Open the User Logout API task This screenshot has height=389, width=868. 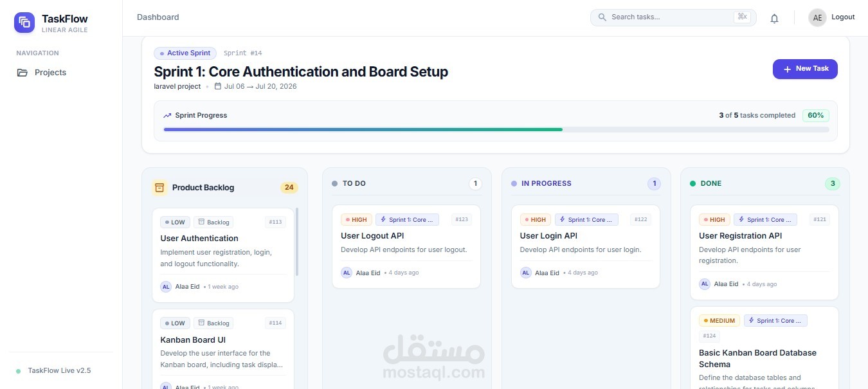click(x=406, y=247)
